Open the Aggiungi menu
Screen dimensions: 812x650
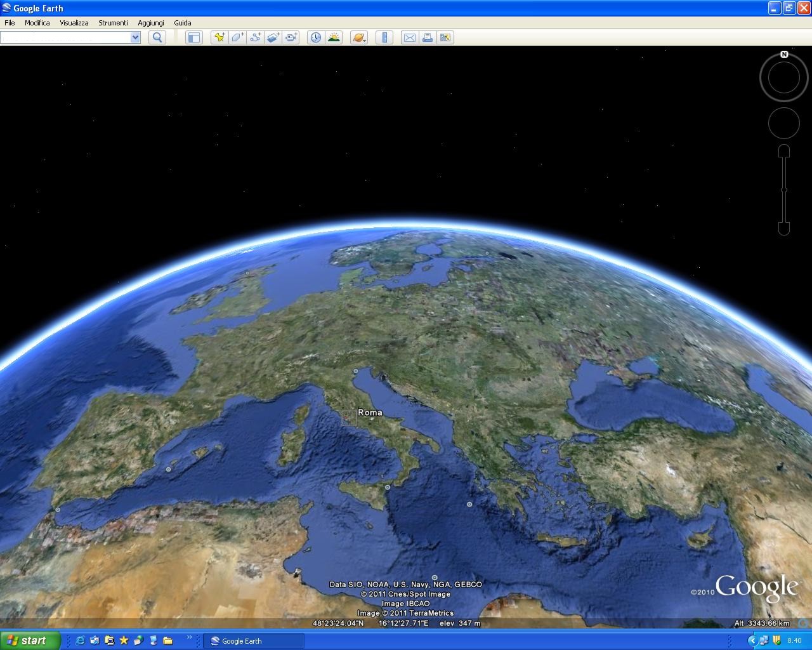click(x=151, y=23)
